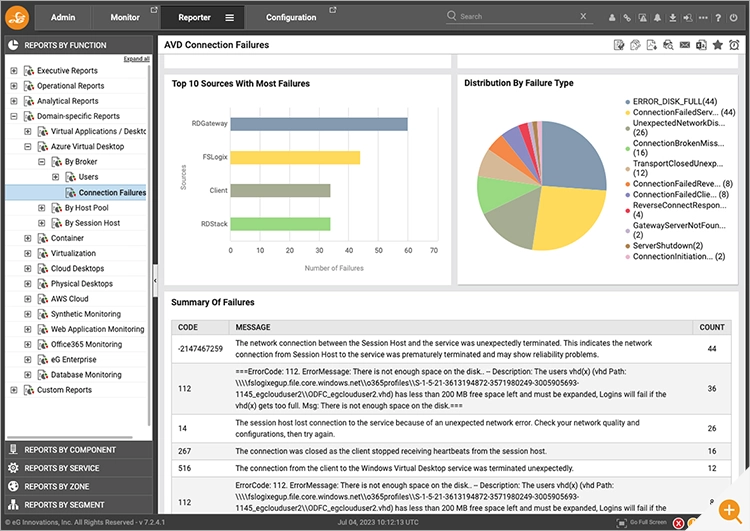
Task: Open the three-dots more options icon
Action: (x=703, y=18)
